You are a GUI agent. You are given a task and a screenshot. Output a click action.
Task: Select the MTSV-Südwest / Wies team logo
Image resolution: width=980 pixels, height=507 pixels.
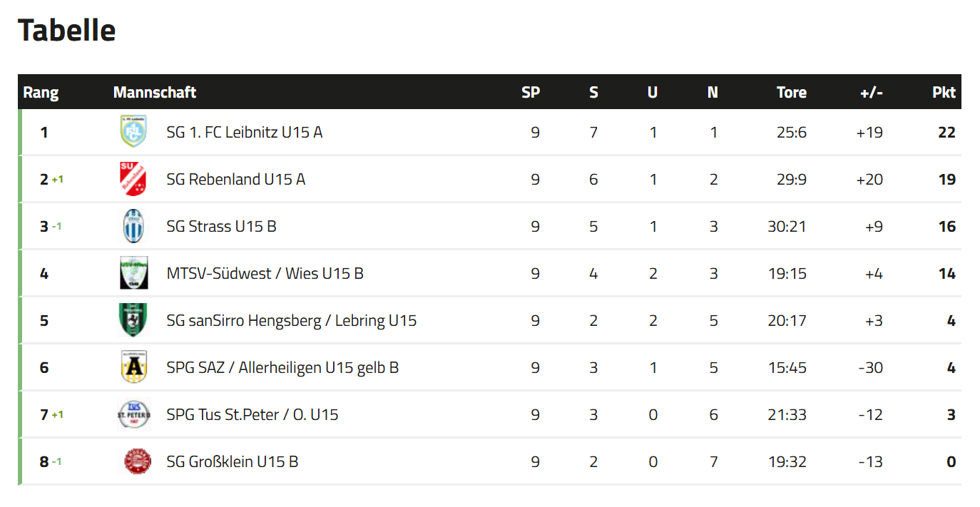click(133, 273)
